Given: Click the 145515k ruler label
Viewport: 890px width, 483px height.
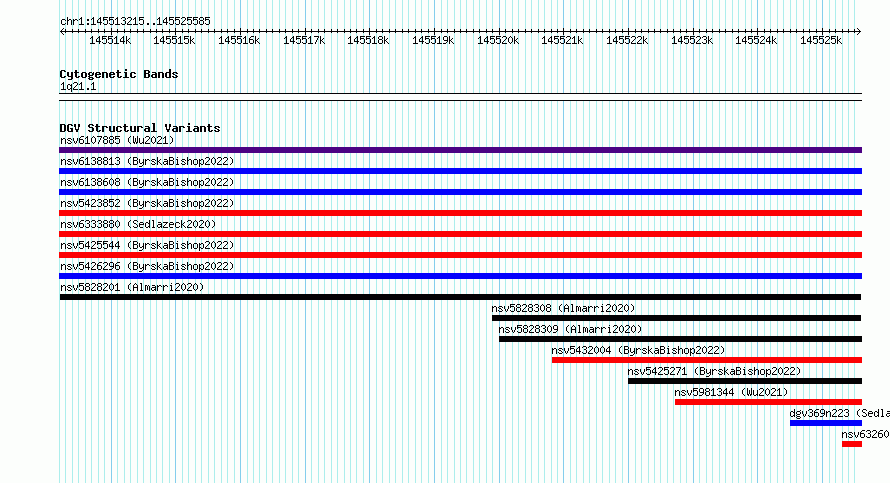Looking at the screenshot, I should point(174,41).
